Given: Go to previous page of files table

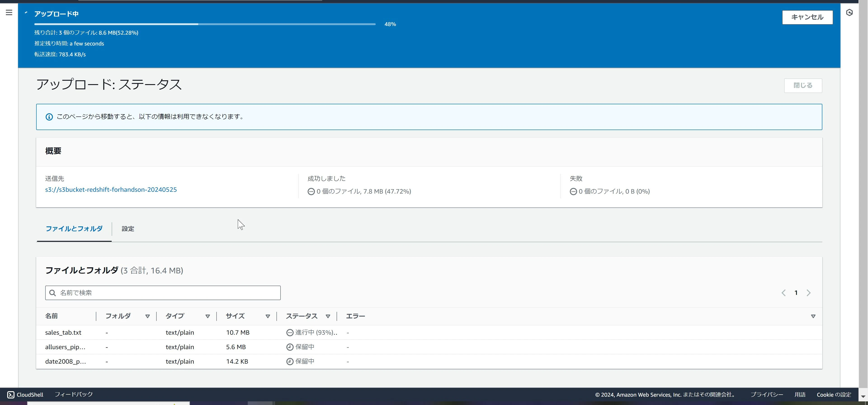Looking at the screenshot, I should [783, 293].
